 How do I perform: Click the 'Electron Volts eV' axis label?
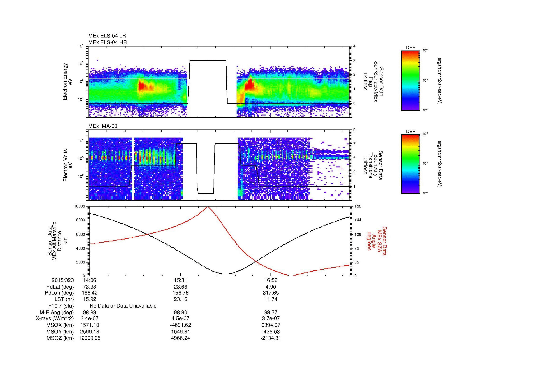click(x=67, y=166)
